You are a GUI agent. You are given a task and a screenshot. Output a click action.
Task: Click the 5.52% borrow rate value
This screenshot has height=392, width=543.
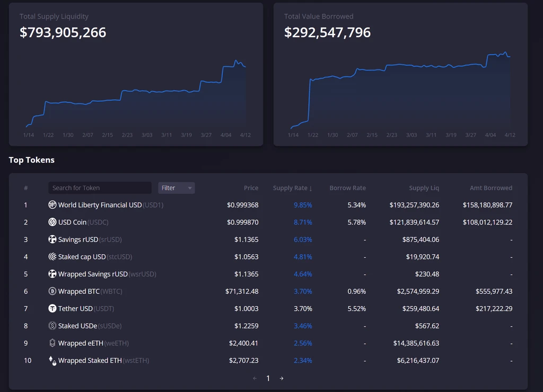click(357, 309)
